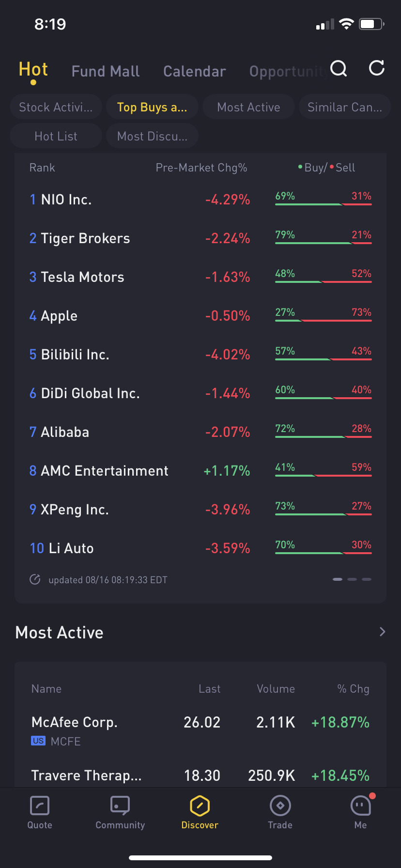The height and width of the screenshot is (868, 401).
Task: Tap Tesla Motors buy/sell ratio bar
Action: (323, 281)
